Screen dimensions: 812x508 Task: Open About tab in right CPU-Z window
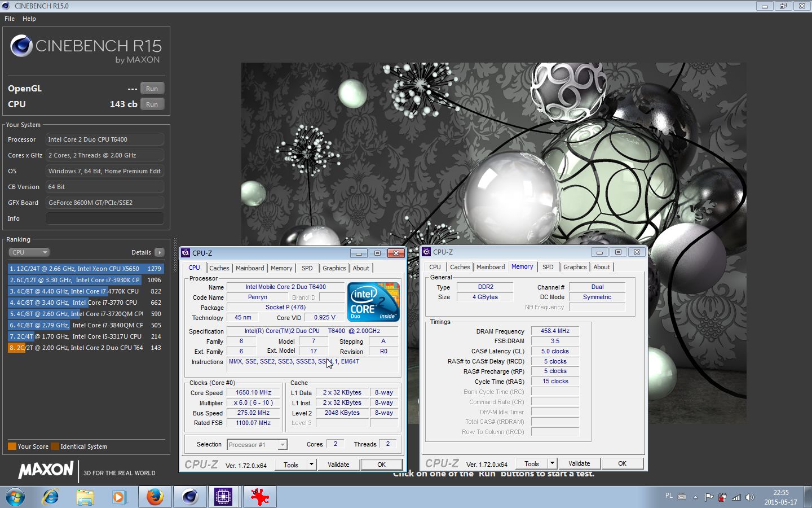[x=602, y=267]
